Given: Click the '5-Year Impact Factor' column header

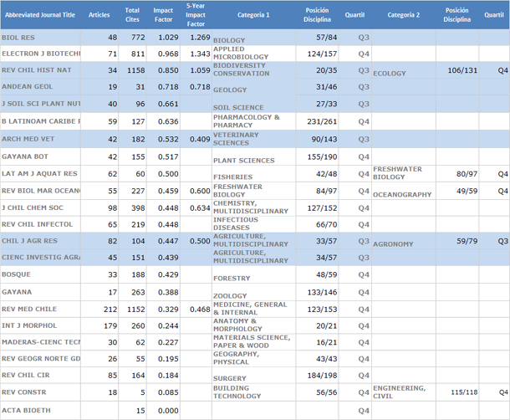Looking at the screenshot, I should tap(196, 15).
